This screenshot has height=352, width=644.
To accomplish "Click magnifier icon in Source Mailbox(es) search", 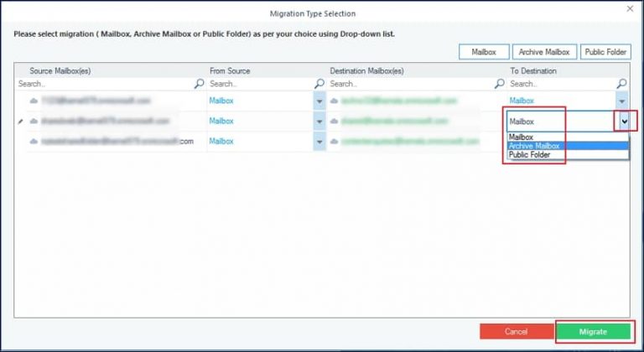I will point(200,84).
